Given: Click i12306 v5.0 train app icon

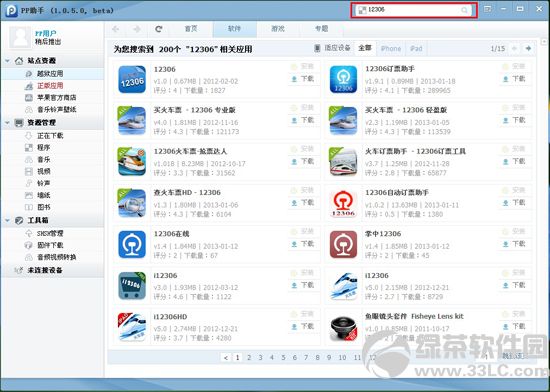Looking at the screenshot, I should click(343, 286).
